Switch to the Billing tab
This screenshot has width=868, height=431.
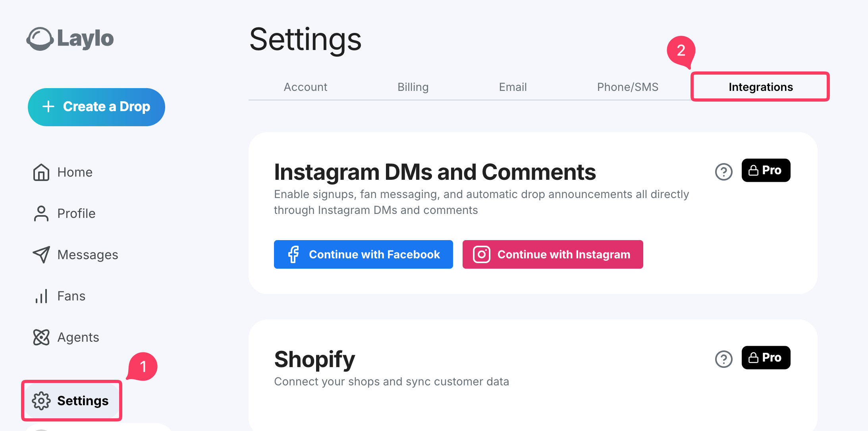[x=413, y=87]
